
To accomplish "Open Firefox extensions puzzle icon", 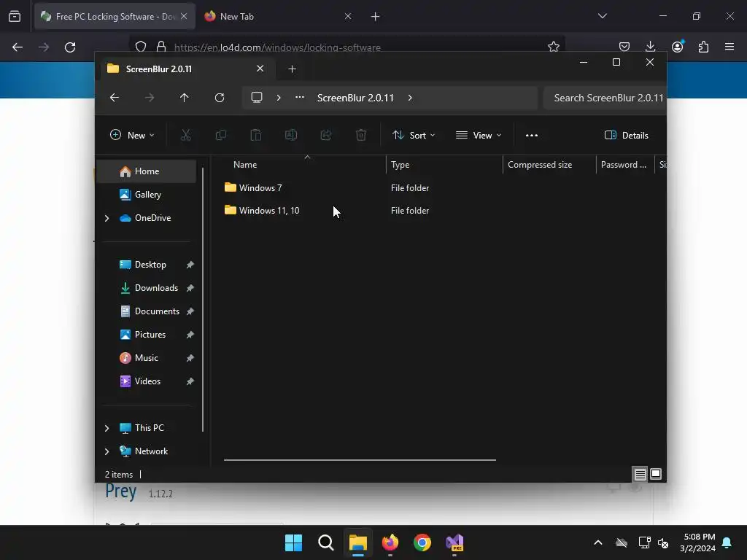I will tap(704, 47).
